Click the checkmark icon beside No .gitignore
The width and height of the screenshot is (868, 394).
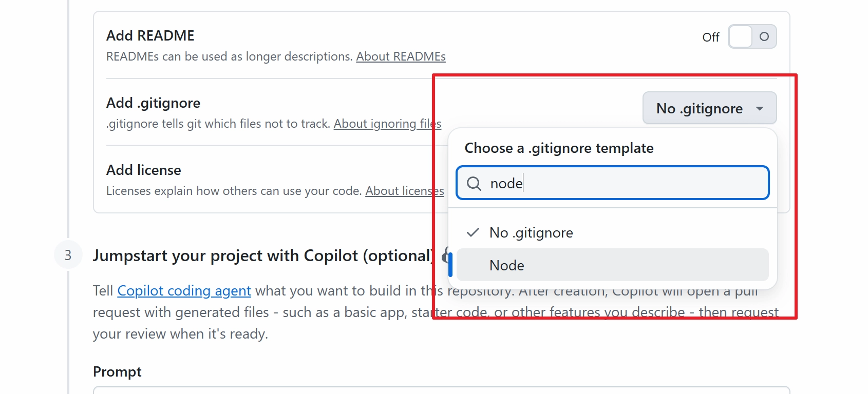473,233
